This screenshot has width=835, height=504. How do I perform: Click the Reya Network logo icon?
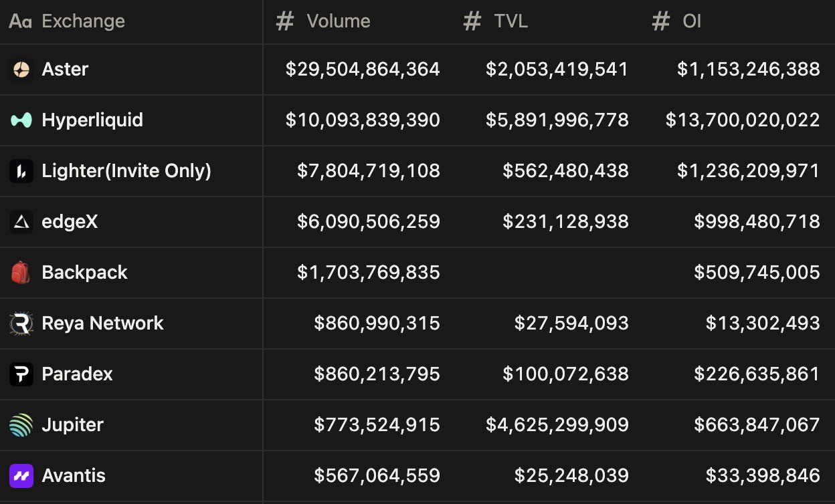[x=21, y=324]
